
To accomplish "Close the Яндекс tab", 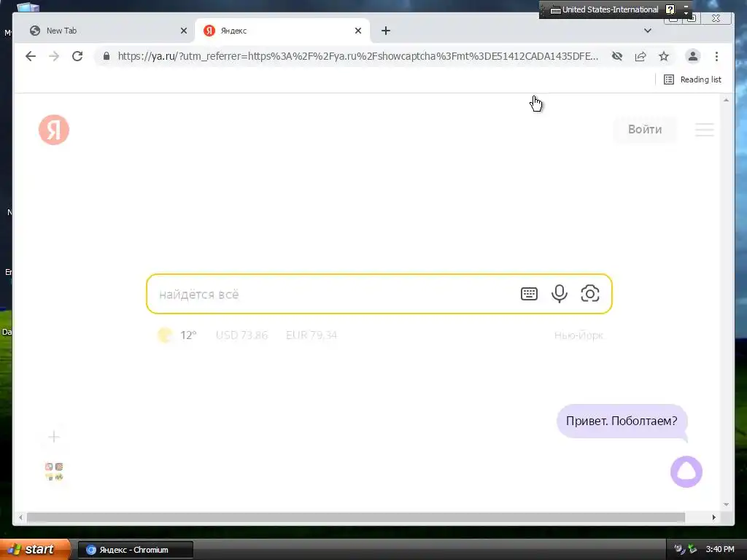I will [x=358, y=31].
